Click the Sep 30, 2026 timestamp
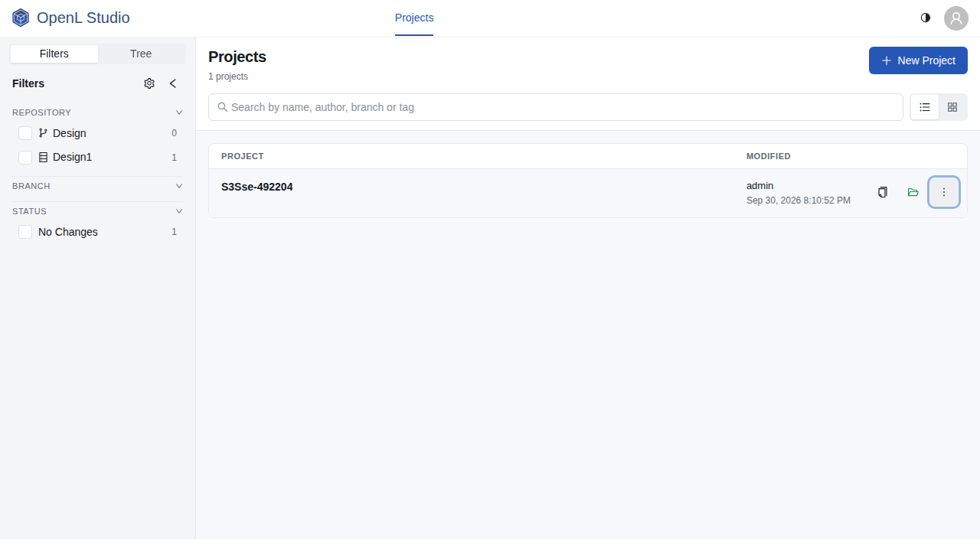 click(x=799, y=201)
